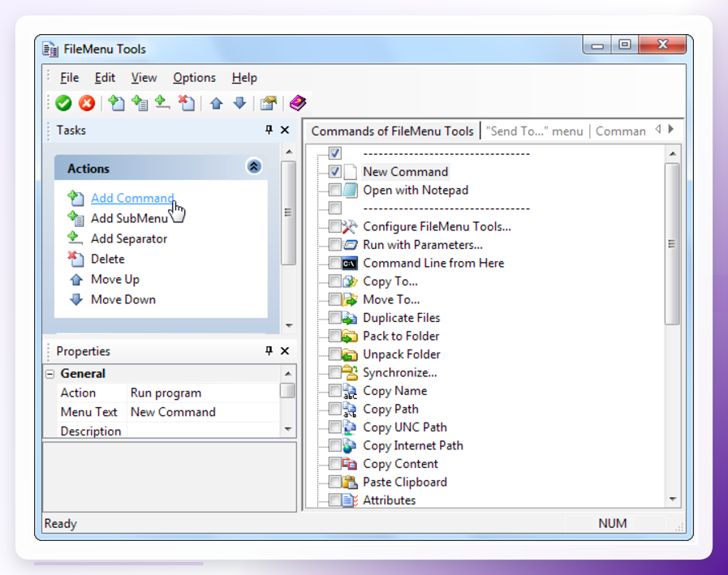Check the Copy Content checkbox
The height and width of the screenshot is (575, 728).
coord(334,464)
